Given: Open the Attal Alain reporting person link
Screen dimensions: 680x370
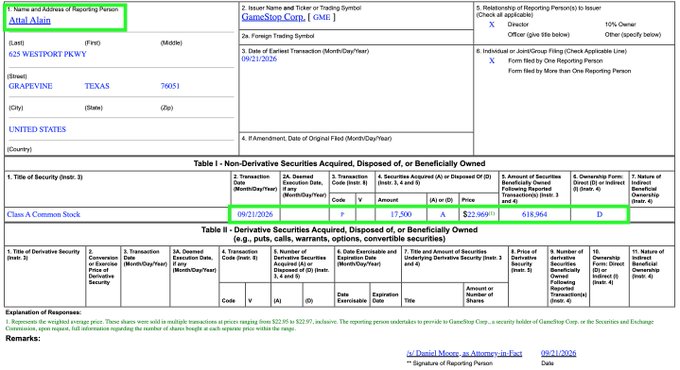Looking at the screenshot, I should [29, 20].
